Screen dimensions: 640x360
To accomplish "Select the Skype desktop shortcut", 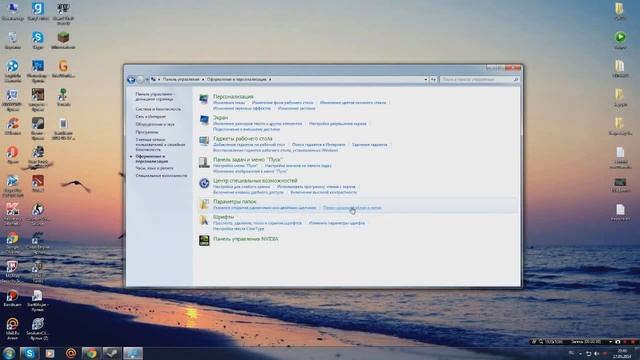I will click(x=38, y=40).
